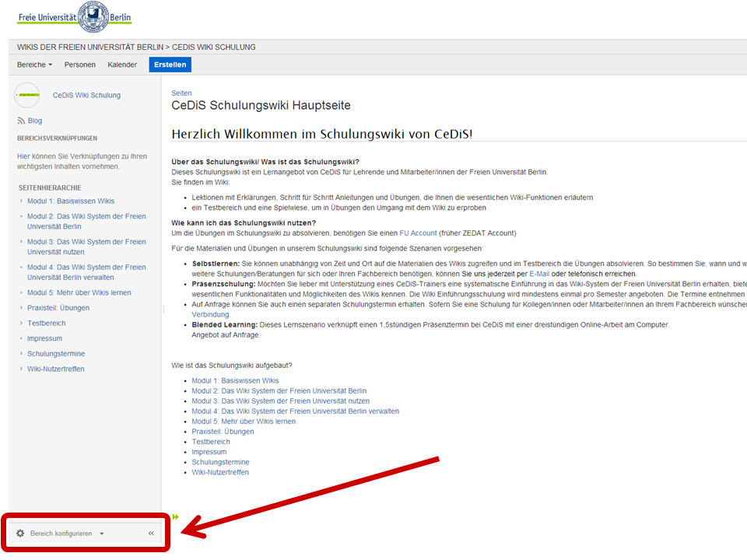Select Praxisteil: Übungen in sidebar

click(x=58, y=308)
